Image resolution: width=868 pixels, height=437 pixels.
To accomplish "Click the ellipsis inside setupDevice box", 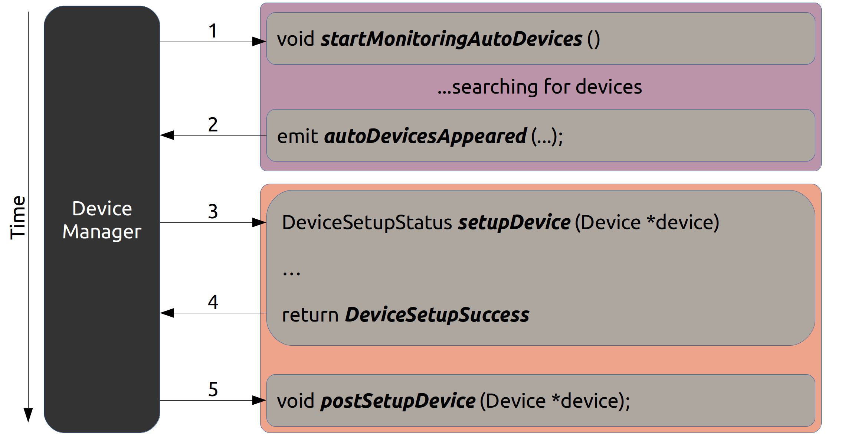I will tap(291, 274).
